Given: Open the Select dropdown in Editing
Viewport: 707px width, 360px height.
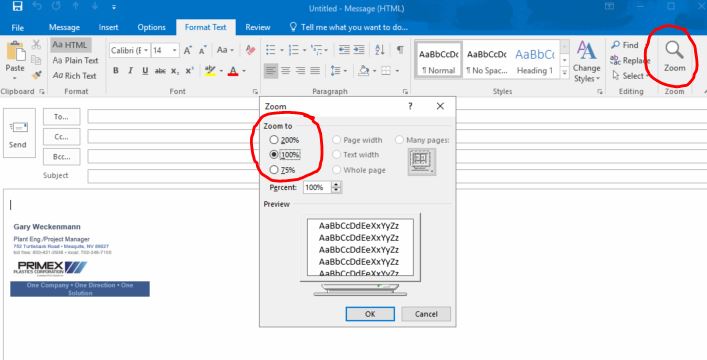Looking at the screenshot, I should pyautogui.click(x=630, y=76).
